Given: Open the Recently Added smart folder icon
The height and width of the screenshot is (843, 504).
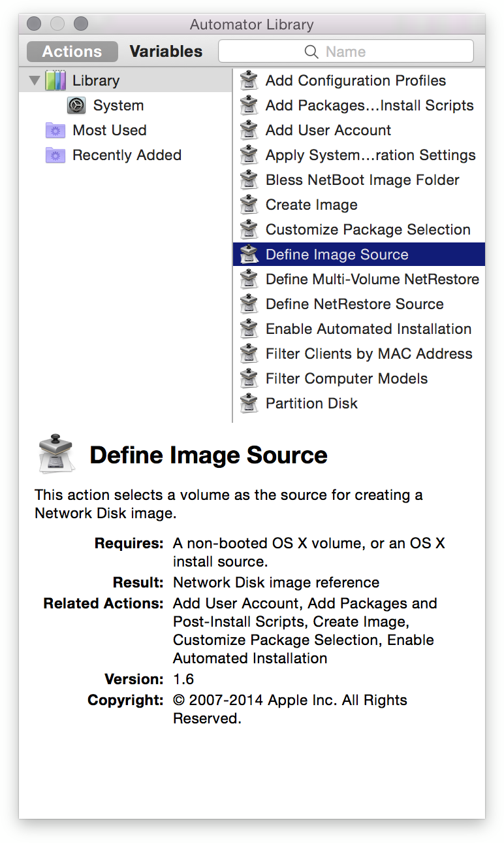Looking at the screenshot, I should (55, 156).
